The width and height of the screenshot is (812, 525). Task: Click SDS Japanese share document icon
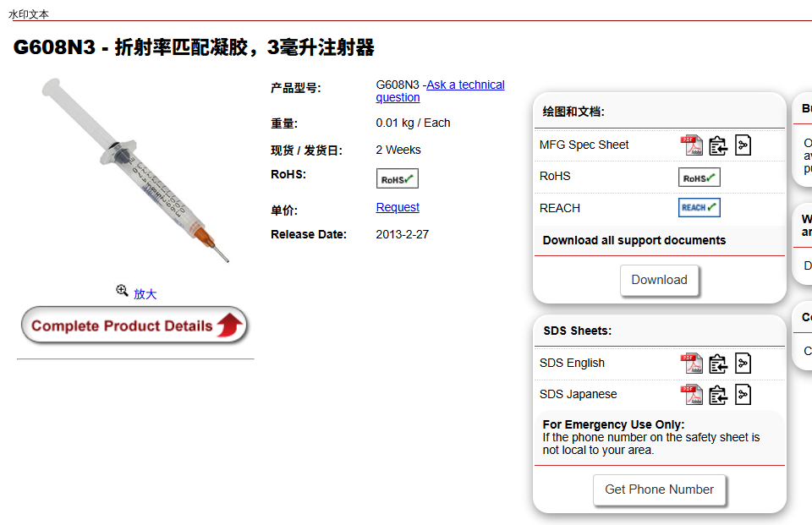tap(743, 395)
